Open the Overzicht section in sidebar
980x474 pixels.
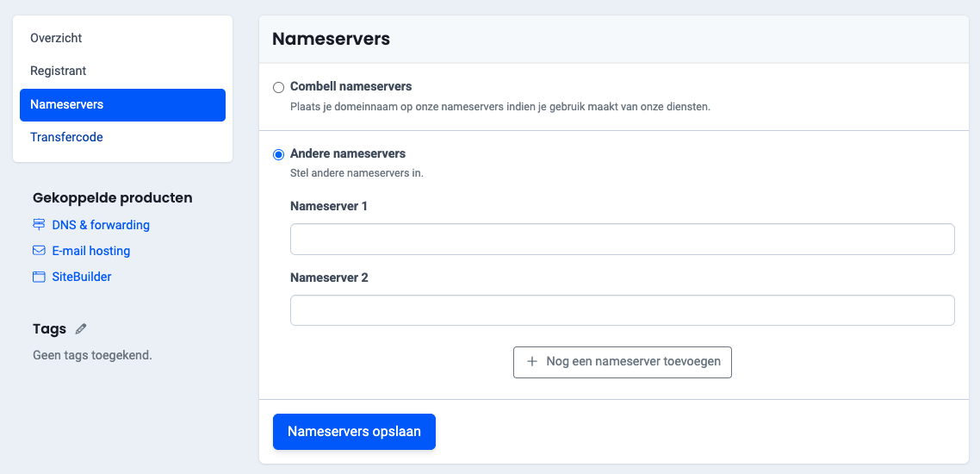click(x=56, y=38)
